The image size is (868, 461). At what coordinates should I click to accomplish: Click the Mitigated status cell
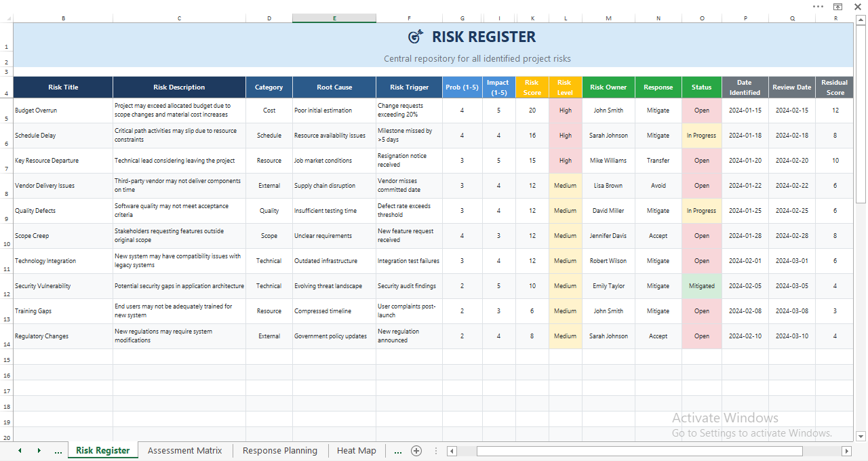click(x=702, y=286)
